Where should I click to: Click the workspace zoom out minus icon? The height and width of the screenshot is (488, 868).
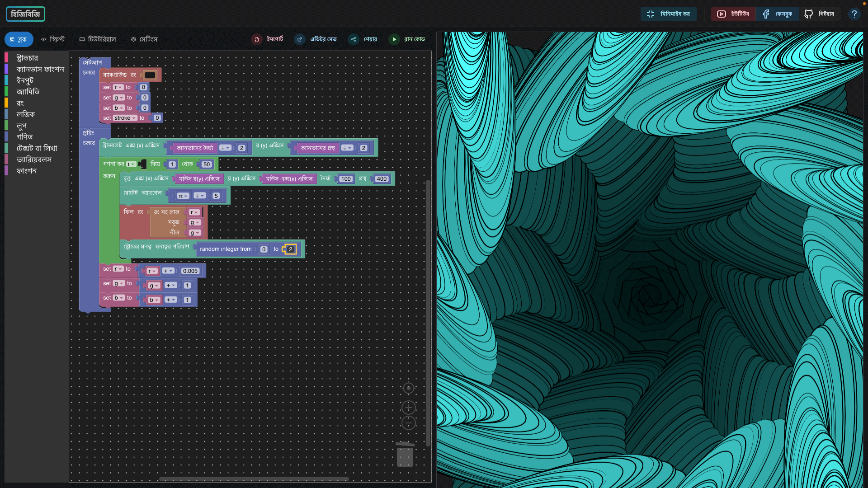tap(408, 423)
